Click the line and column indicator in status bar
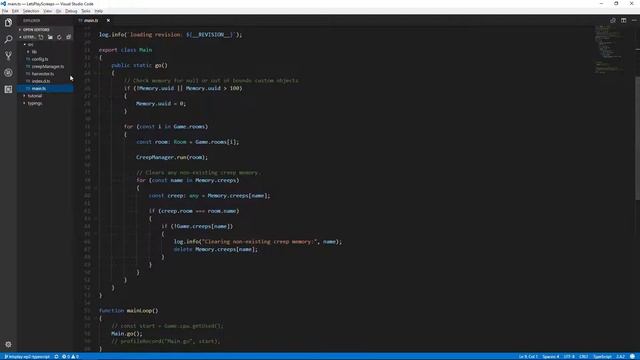 pyautogui.click(x=528, y=357)
